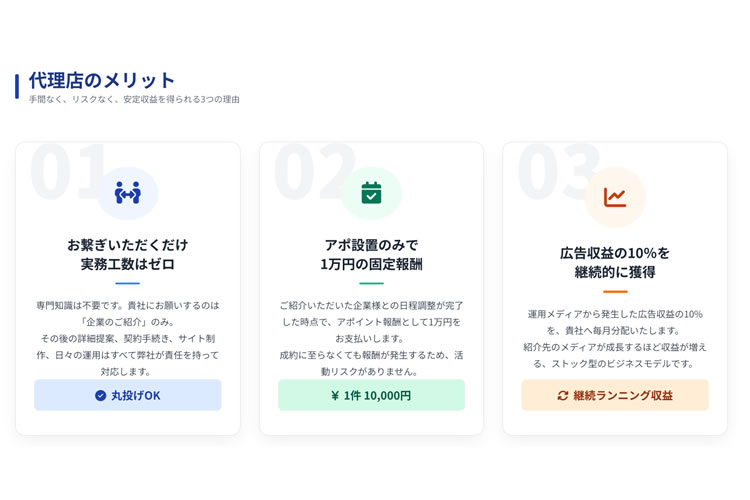Select the orange 継続ランニング収益 badge
Screen dimensions: 750x500
pos(615,395)
